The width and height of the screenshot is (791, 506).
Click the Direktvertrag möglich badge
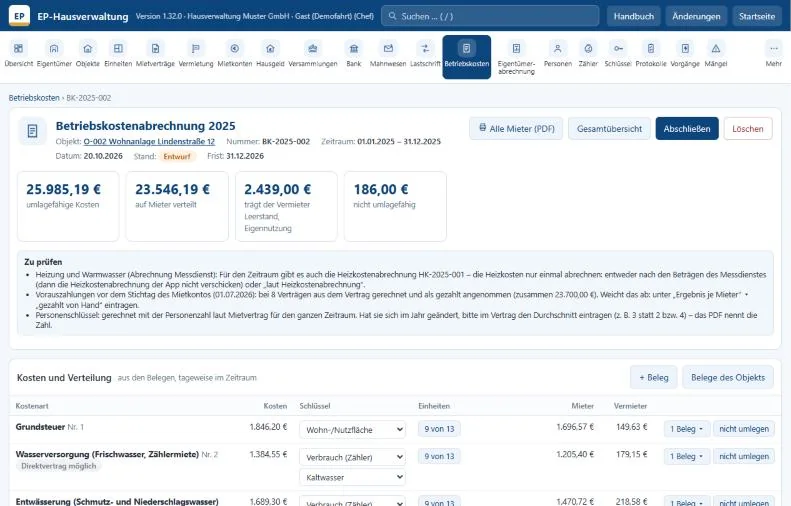tap(59, 466)
